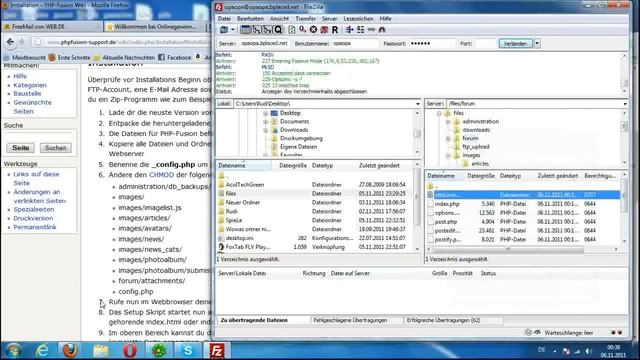
Task: Reconnect to last server with R icon
Action: [x=335, y=30]
